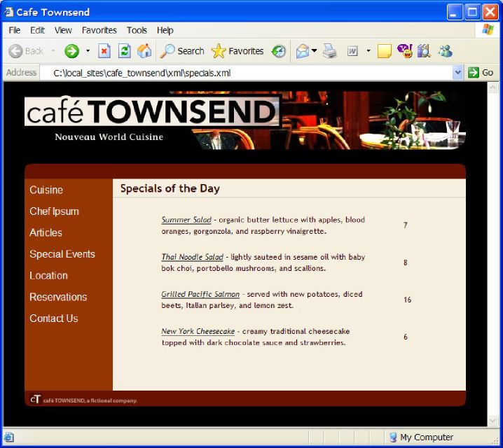The width and height of the screenshot is (503, 448).
Task: Click the Go button beside address bar
Action: tap(481, 73)
